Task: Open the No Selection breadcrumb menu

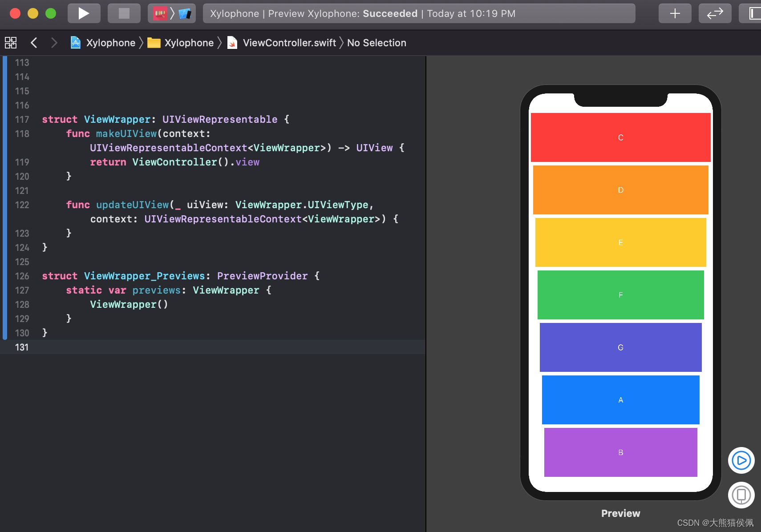Action: [x=376, y=43]
